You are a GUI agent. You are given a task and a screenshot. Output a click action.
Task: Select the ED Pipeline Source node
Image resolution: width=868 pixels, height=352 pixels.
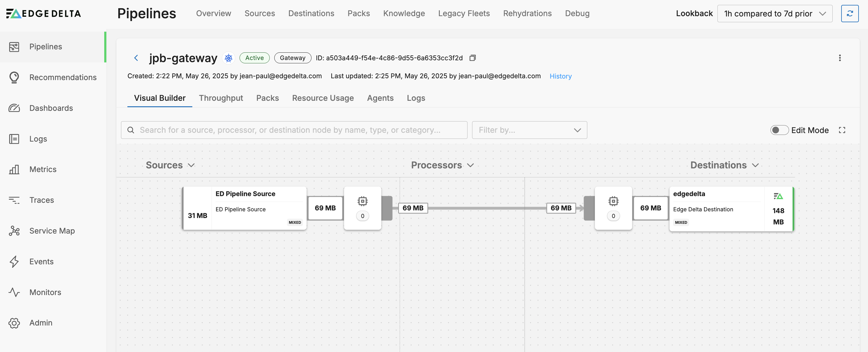pos(244,208)
